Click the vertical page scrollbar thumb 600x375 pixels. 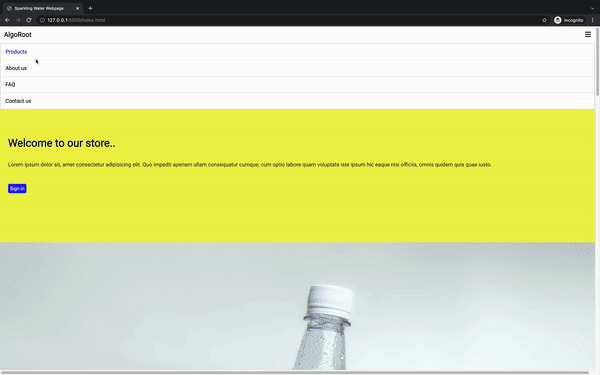597,61
